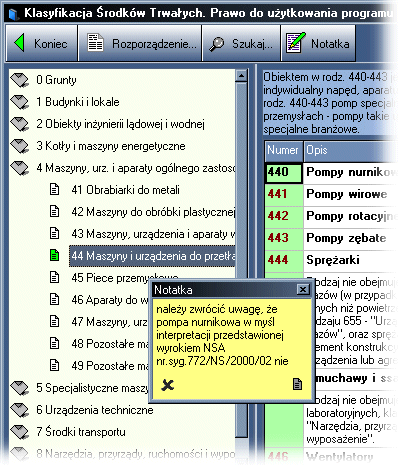Click the Pompy nurnikowe description cell
The image size is (398, 465).
[x=351, y=173]
